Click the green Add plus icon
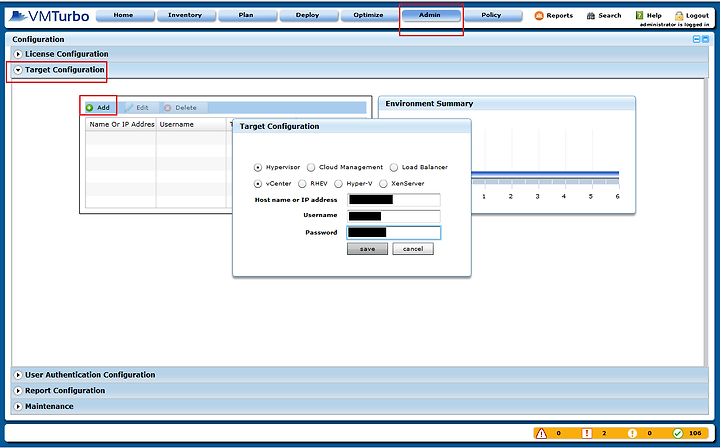The height and width of the screenshot is (448, 720). pos(90,108)
